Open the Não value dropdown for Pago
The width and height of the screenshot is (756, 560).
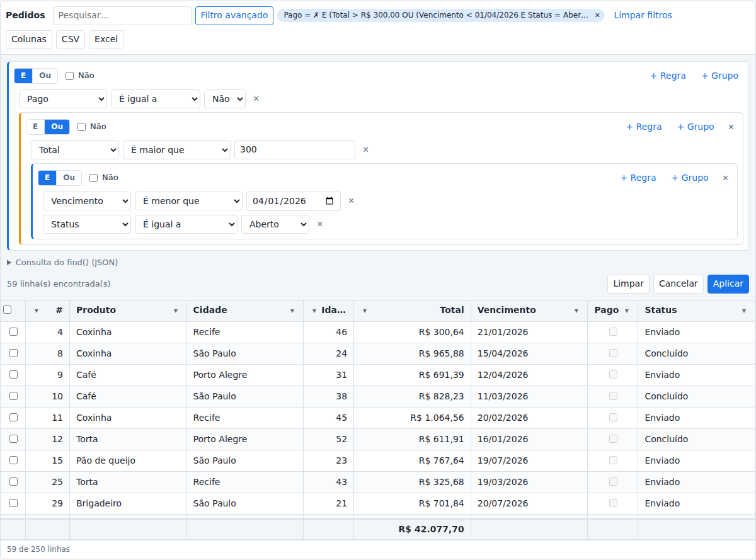[x=225, y=99]
